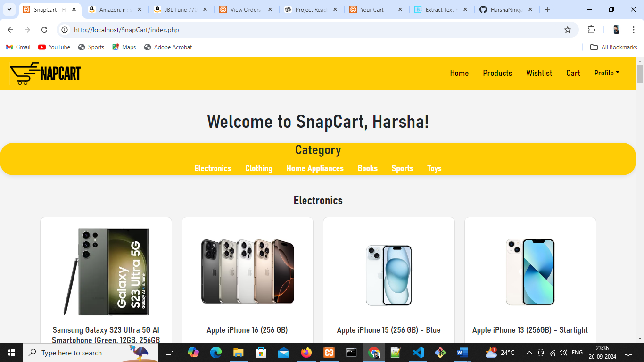Image resolution: width=644 pixels, height=362 pixels.
Task: Open Task View on taskbar
Action: (170, 353)
